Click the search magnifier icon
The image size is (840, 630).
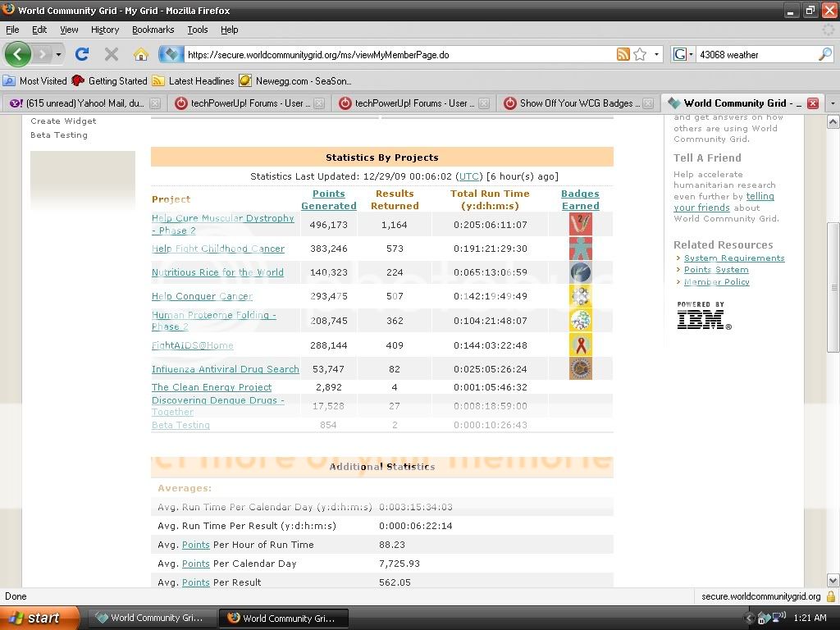pyautogui.click(x=824, y=55)
